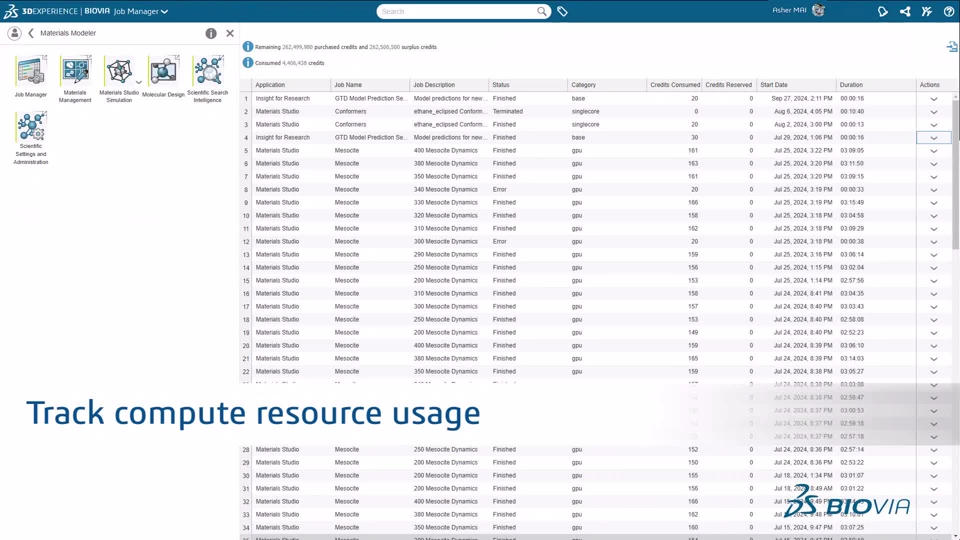Viewport: 960px width, 540px height.
Task: Open actions chevron for row 12
Action: point(934,242)
